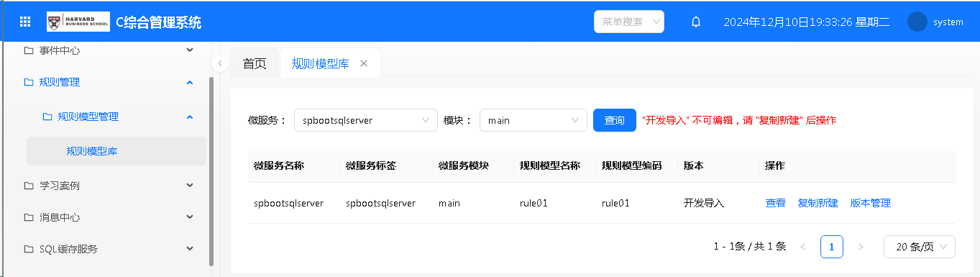
Task: Click the folder icon beside SQL缓存服务
Action: (x=29, y=249)
